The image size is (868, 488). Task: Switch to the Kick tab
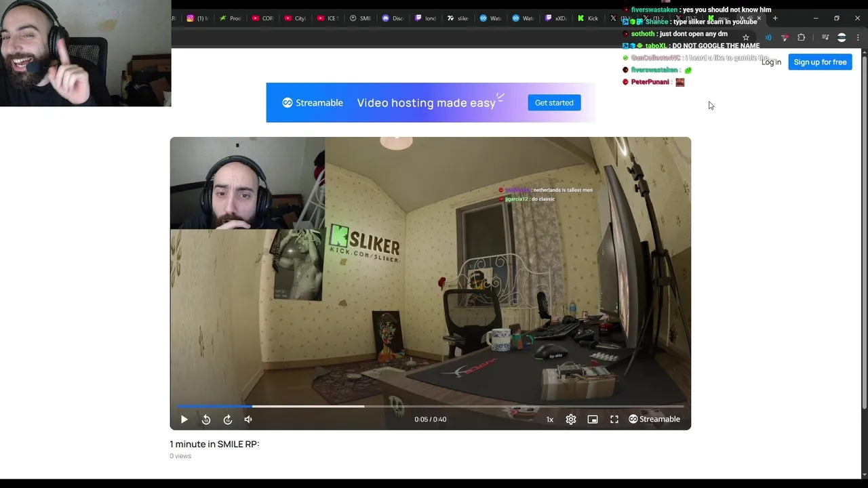pos(588,18)
